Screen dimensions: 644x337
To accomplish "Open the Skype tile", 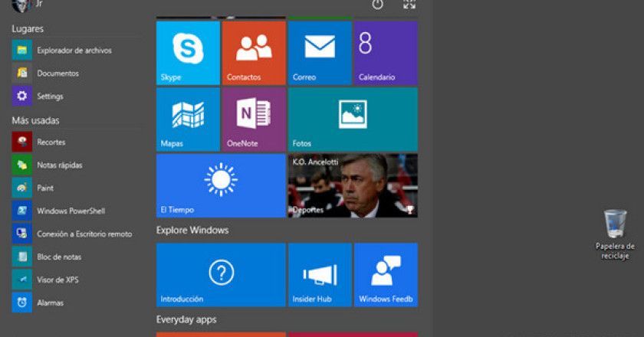I will (x=188, y=53).
